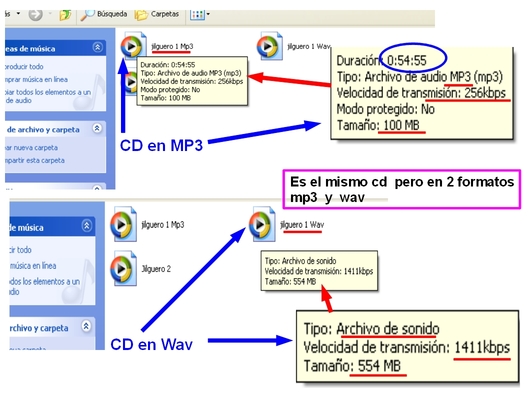Click 'Crear nueva carpeta' link in upper window
Viewport: 529px width, 397px height.
(31, 148)
